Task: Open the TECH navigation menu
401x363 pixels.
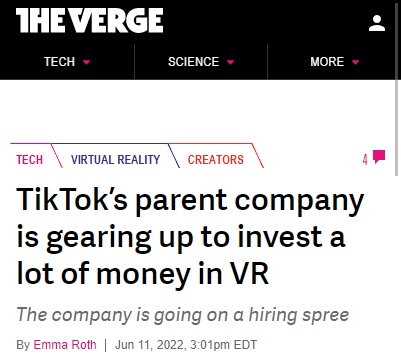Action: [x=67, y=62]
